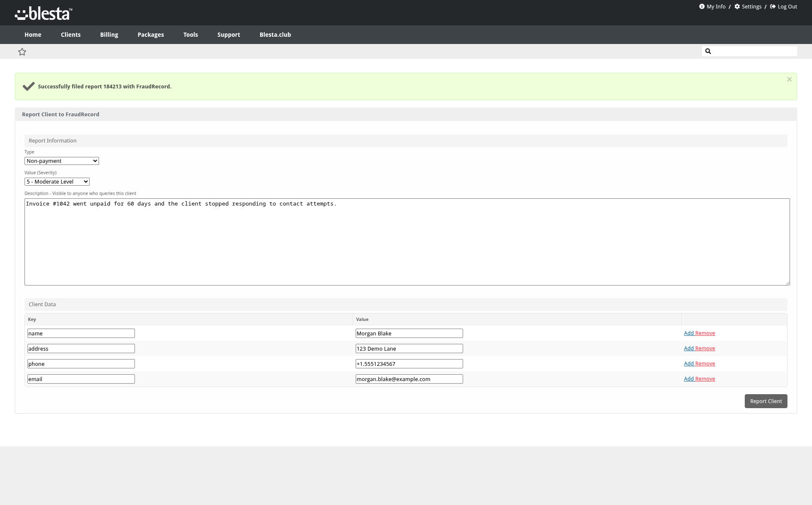Image resolution: width=812 pixels, height=505 pixels.
Task: Open the Clients menu
Action: pos(71,35)
